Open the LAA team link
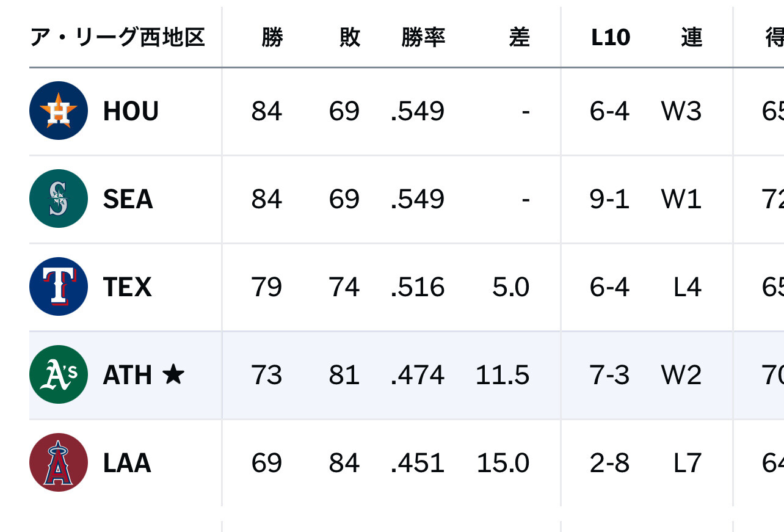Screen dimensions: 784x532 coord(126,463)
